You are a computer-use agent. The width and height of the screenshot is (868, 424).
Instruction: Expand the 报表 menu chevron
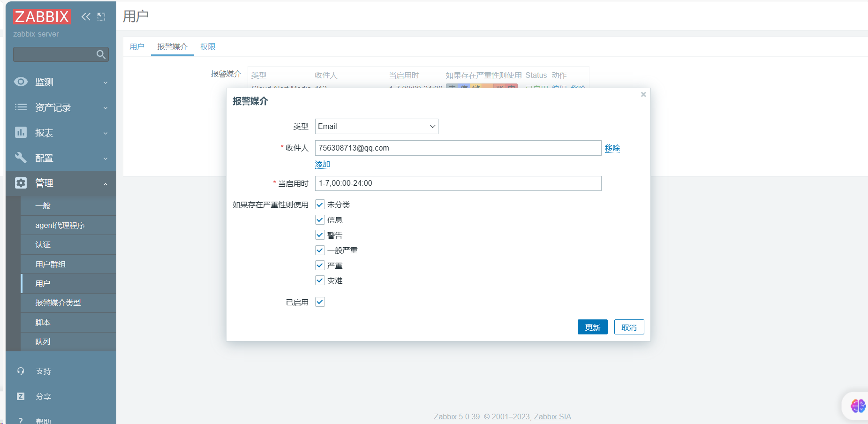click(106, 133)
